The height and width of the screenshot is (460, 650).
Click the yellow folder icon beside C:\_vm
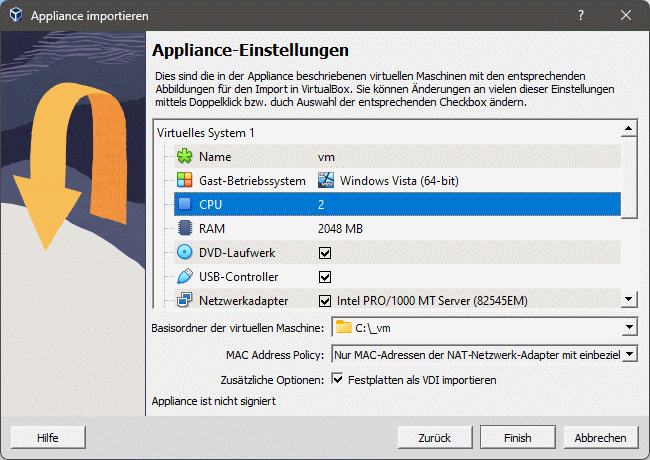point(344,327)
